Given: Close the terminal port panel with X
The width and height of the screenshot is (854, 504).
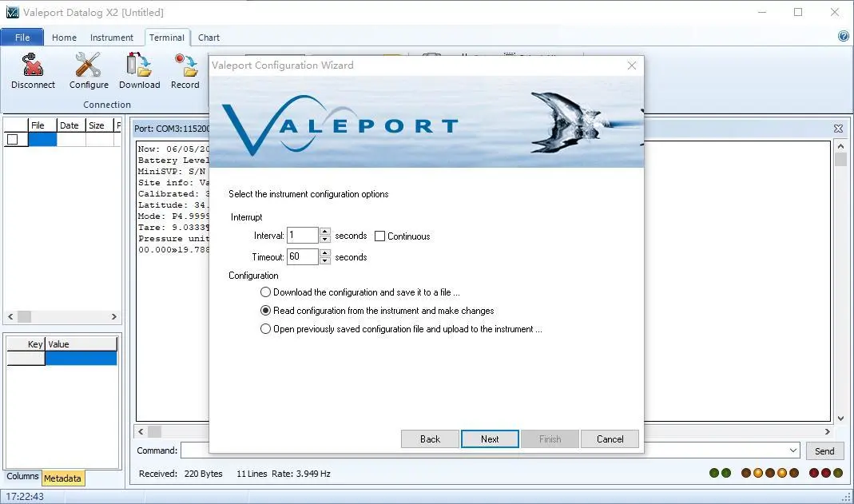Looking at the screenshot, I should coord(838,129).
